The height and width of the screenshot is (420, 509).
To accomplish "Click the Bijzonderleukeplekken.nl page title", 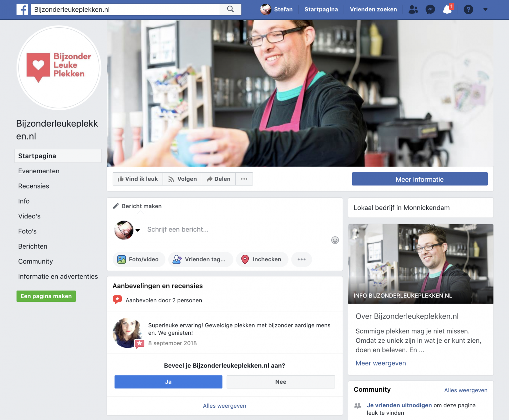I will (x=57, y=130).
